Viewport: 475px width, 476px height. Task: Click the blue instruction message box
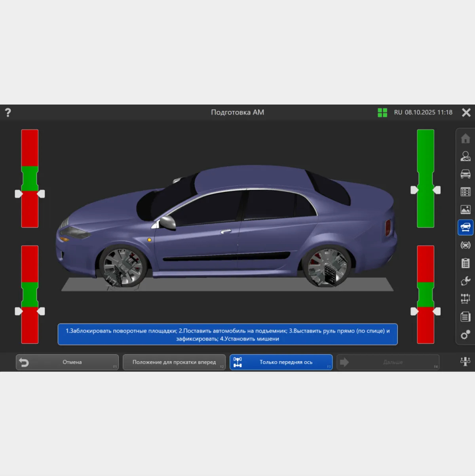[x=228, y=335]
